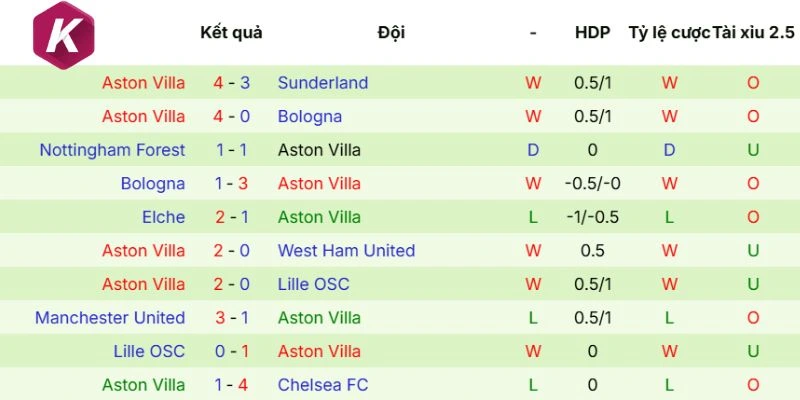
Task: Open the Sunderland team link
Action: [323, 83]
